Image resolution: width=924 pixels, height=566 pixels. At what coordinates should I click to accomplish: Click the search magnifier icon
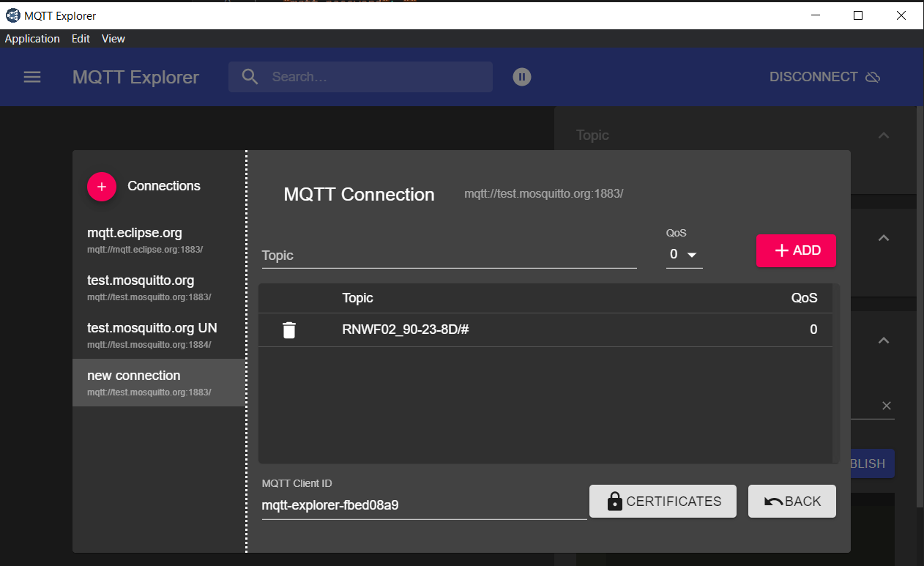coord(250,77)
